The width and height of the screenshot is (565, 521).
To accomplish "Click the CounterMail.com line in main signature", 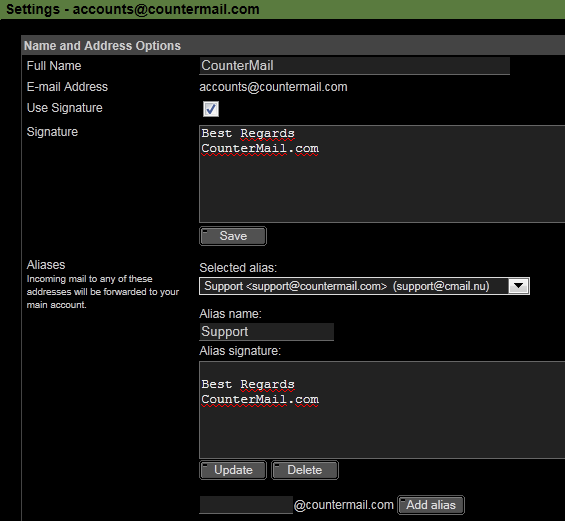I will (x=260, y=148).
